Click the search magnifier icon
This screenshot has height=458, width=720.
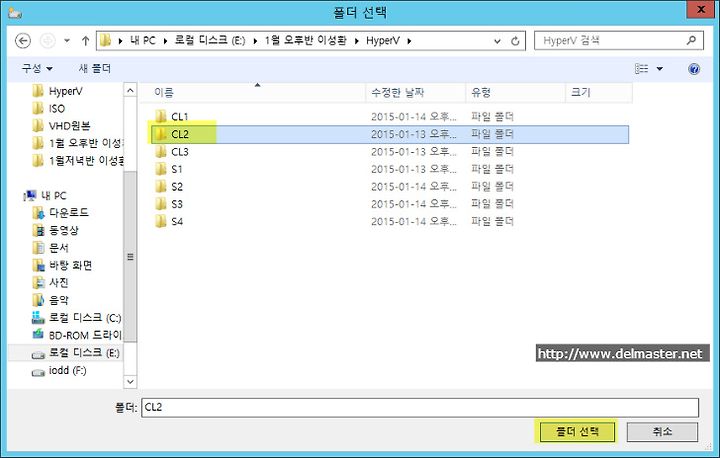pos(692,40)
